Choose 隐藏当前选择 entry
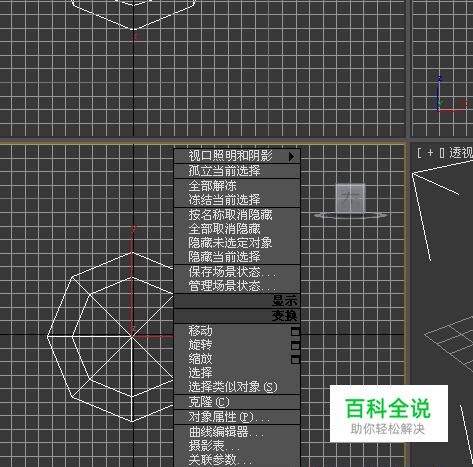 coord(237,257)
